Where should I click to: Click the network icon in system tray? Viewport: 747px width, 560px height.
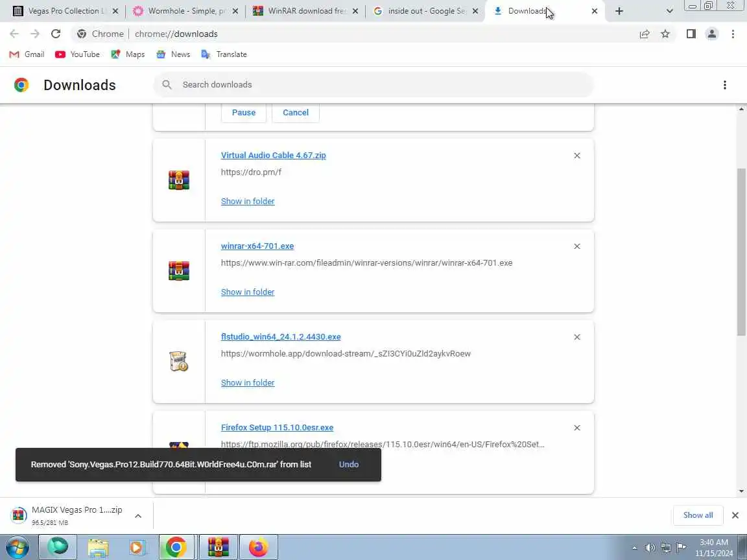666,548
